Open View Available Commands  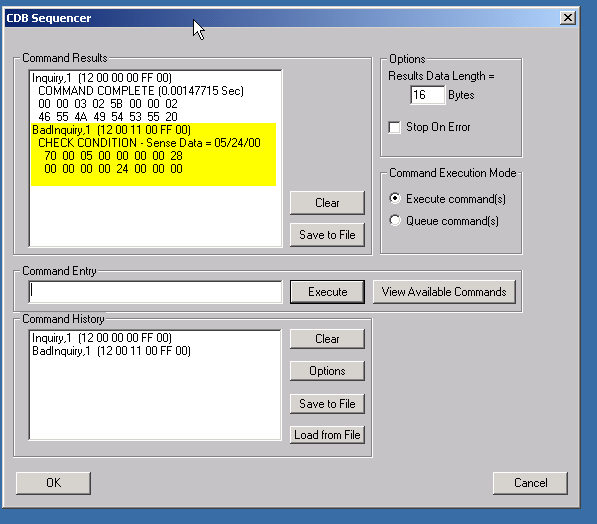pyautogui.click(x=444, y=292)
